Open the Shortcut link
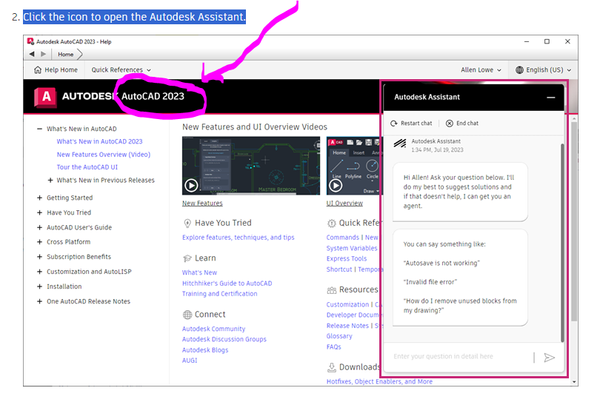 click(339, 269)
